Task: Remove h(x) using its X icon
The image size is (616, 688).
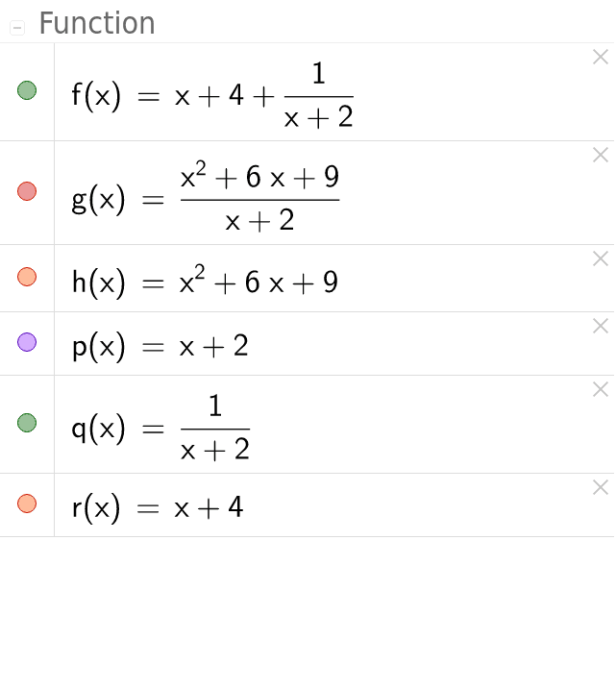Action: [601, 258]
